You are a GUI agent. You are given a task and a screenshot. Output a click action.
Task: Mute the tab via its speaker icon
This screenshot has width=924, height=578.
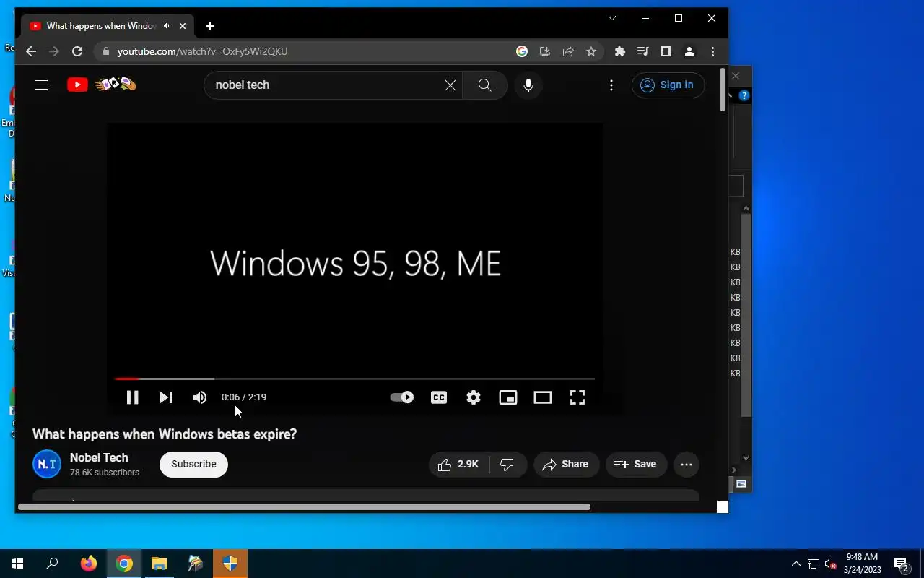167,26
